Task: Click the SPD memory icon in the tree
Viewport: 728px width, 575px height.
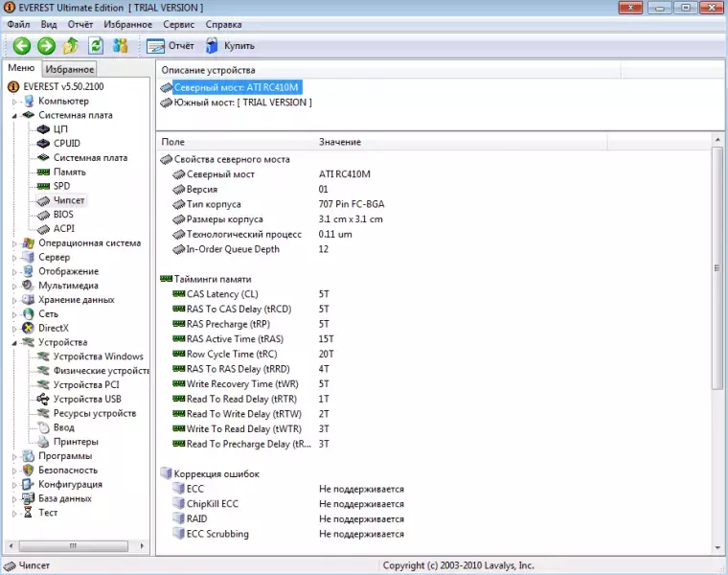Action: tap(43, 186)
